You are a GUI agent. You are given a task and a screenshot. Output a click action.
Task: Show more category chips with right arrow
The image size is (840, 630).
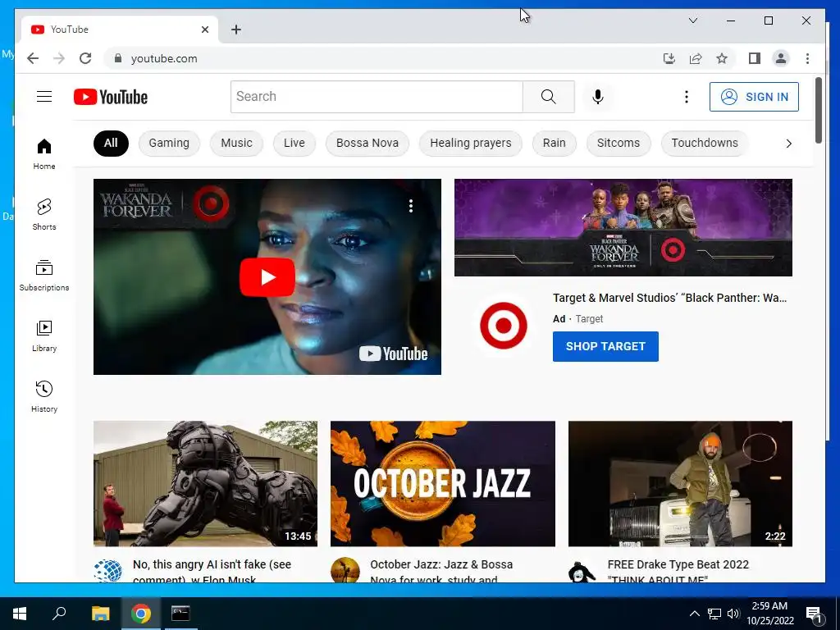click(x=788, y=143)
